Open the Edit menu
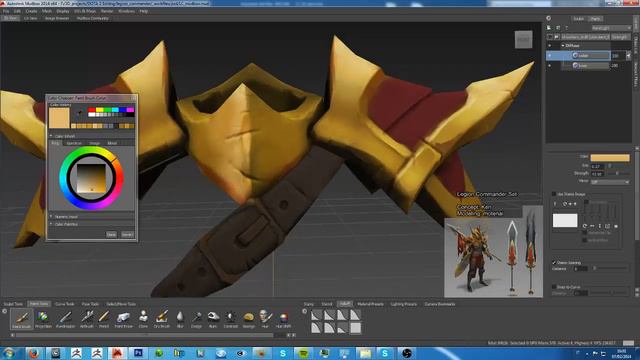The width and height of the screenshot is (640, 360). 17,11
